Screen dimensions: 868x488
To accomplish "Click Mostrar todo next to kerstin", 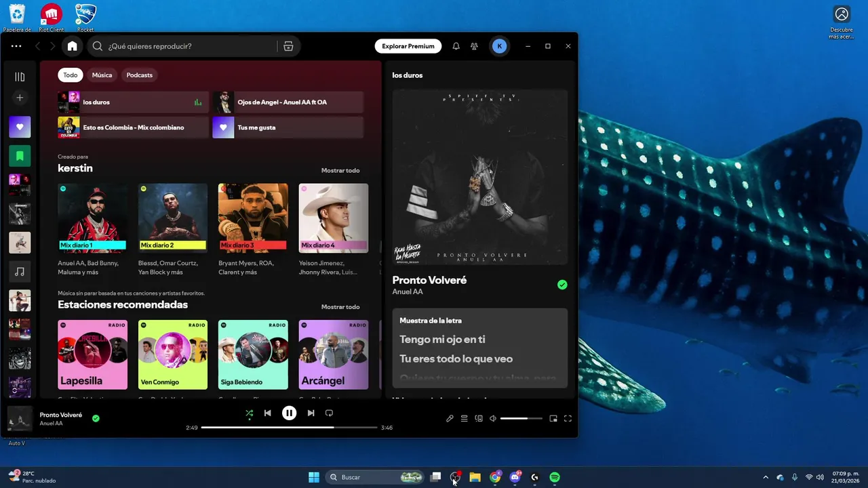I will click(340, 170).
